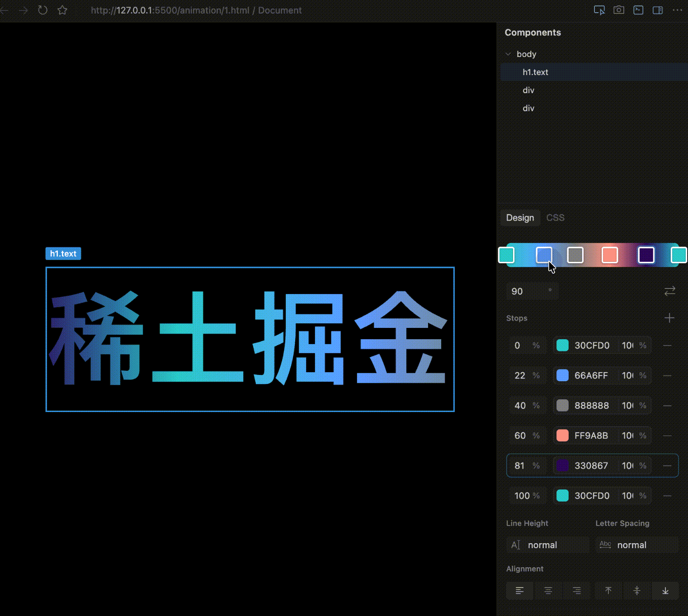Switch to the Design tab

click(520, 218)
